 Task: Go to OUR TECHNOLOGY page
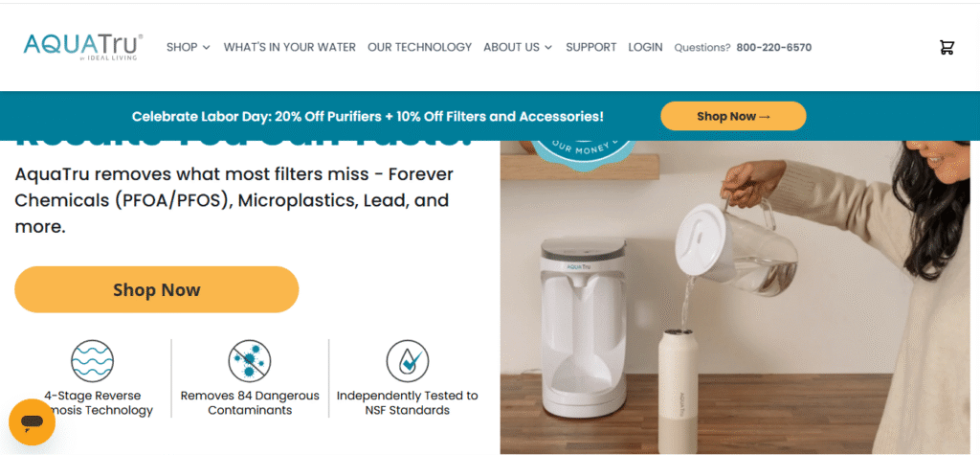click(419, 47)
